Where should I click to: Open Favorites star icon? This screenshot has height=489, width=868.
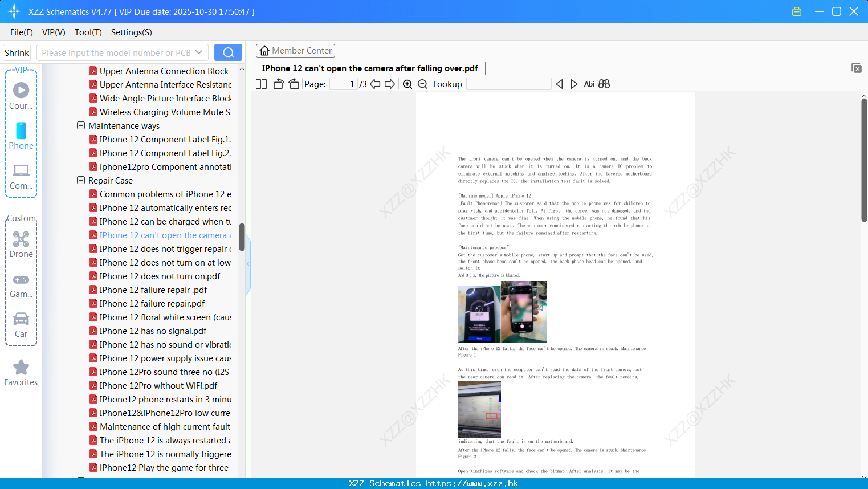click(21, 373)
